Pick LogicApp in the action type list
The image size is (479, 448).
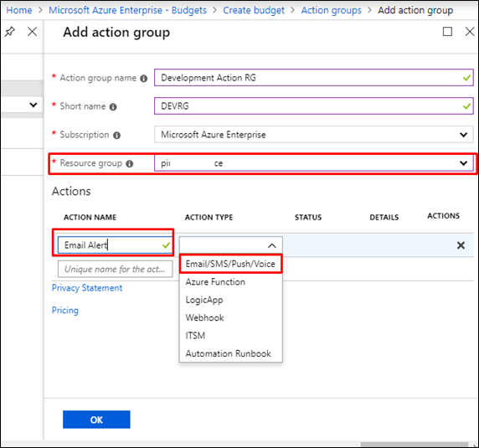tap(204, 300)
